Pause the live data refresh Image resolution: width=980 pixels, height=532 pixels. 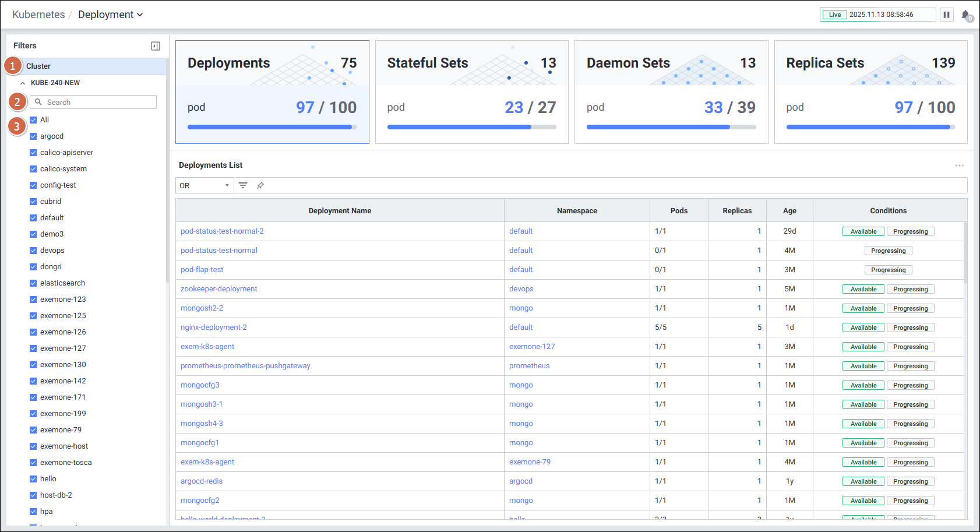pos(947,15)
